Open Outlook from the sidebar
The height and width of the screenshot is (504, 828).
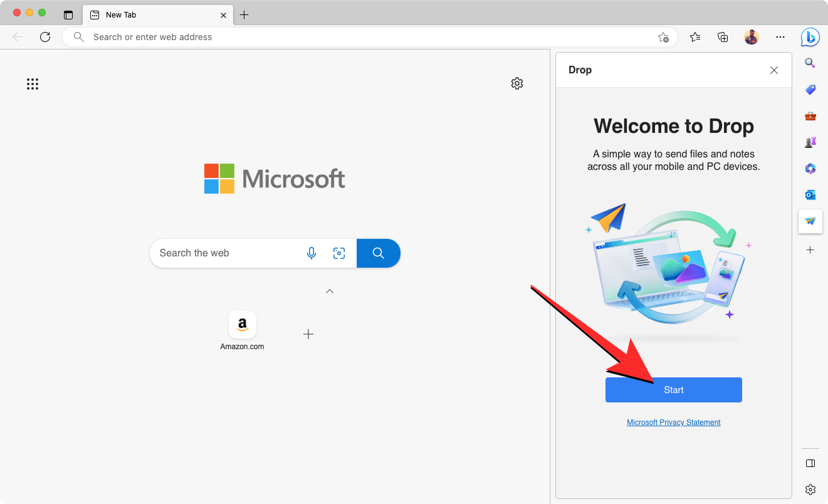point(810,195)
